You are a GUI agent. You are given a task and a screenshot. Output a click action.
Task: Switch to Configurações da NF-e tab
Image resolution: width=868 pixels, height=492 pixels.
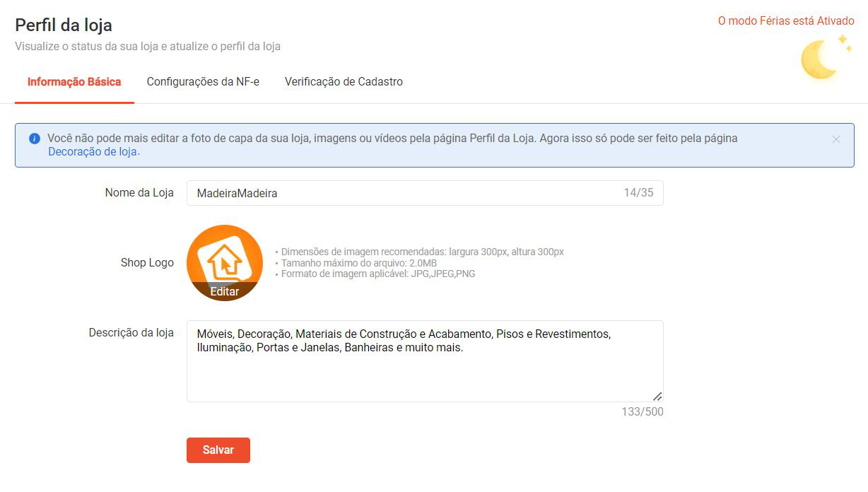(203, 82)
